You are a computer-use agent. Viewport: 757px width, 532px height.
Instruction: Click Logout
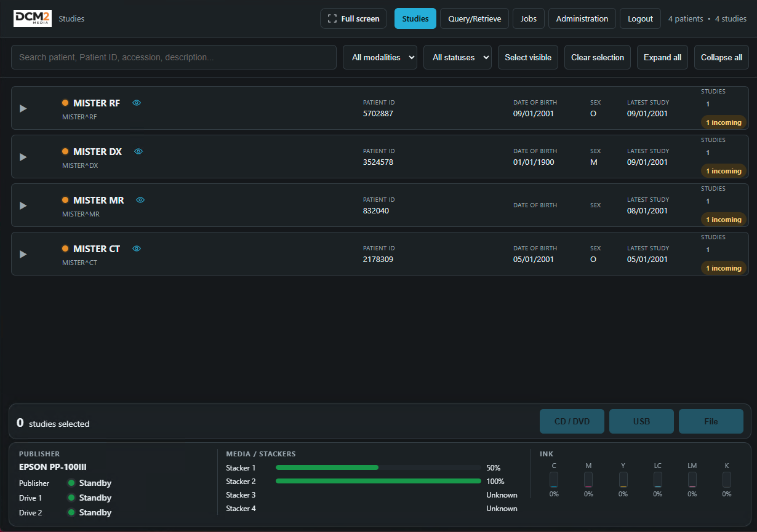pyautogui.click(x=640, y=18)
